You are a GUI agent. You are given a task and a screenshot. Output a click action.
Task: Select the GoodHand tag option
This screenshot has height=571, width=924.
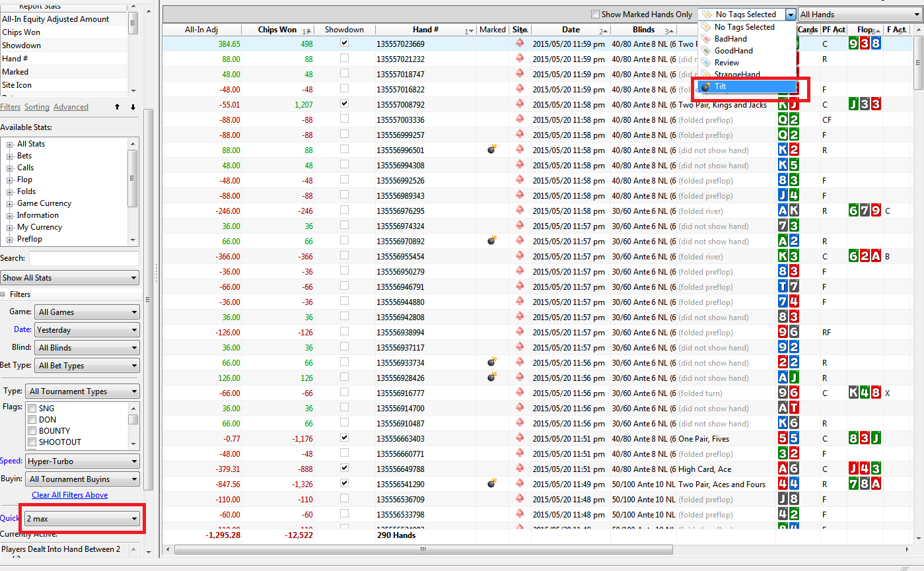coord(746,51)
